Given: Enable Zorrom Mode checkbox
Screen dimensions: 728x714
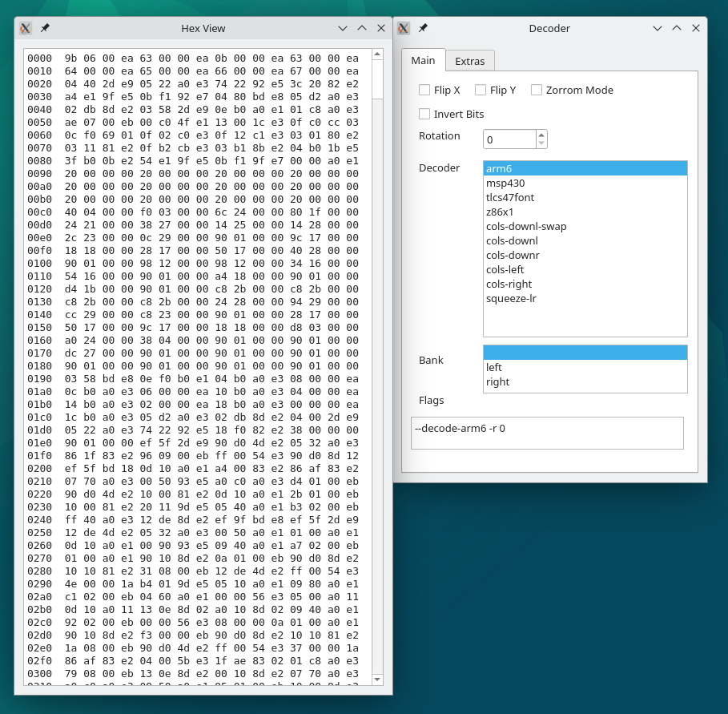Looking at the screenshot, I should point(537,90).
